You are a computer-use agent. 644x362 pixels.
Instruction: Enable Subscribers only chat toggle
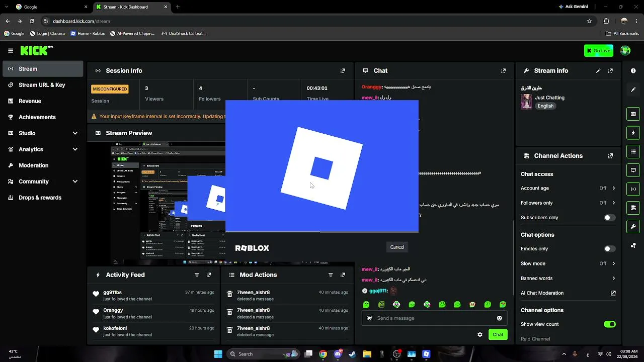[x=609, y=218]
